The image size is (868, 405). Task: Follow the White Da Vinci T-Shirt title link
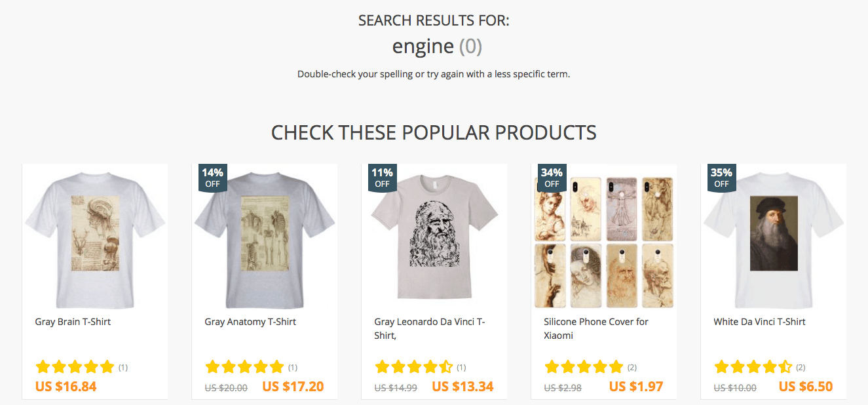tap(759, 322)
